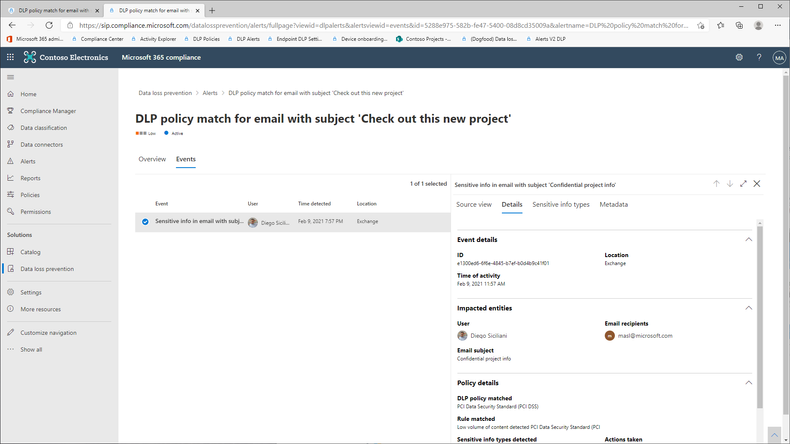This screenshot has width=790, height=444.
Task: Collapse the Policy details section
Action: pyautogui.click(x=749, y=383)
